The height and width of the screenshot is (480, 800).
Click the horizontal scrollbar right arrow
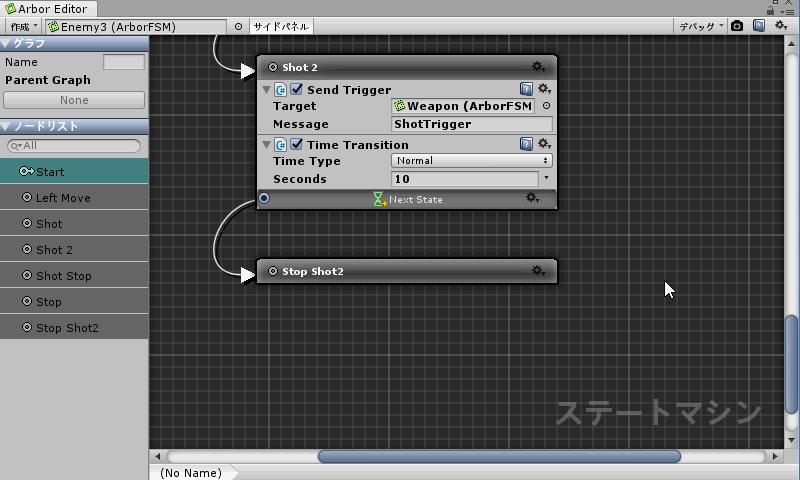click(x=775, y=456)
